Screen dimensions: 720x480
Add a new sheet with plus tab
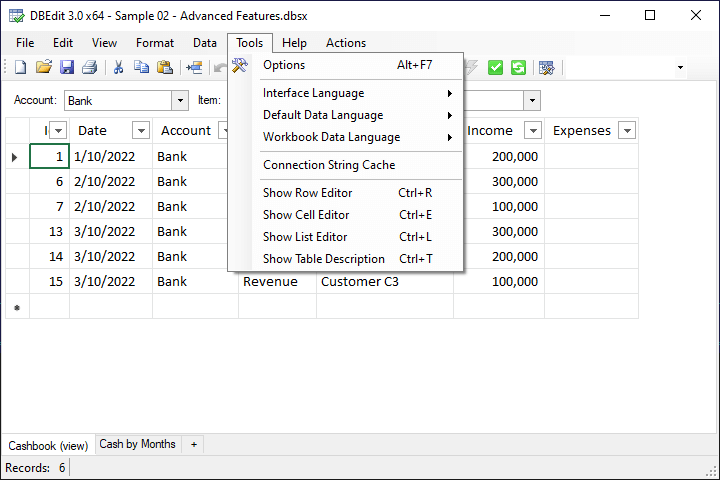pos(194,444)
